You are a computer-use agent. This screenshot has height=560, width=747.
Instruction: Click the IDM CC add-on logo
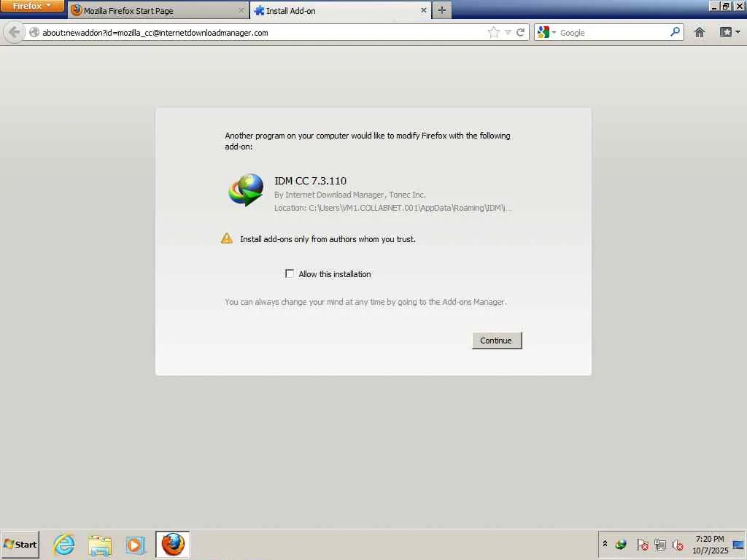coord(246,190)
